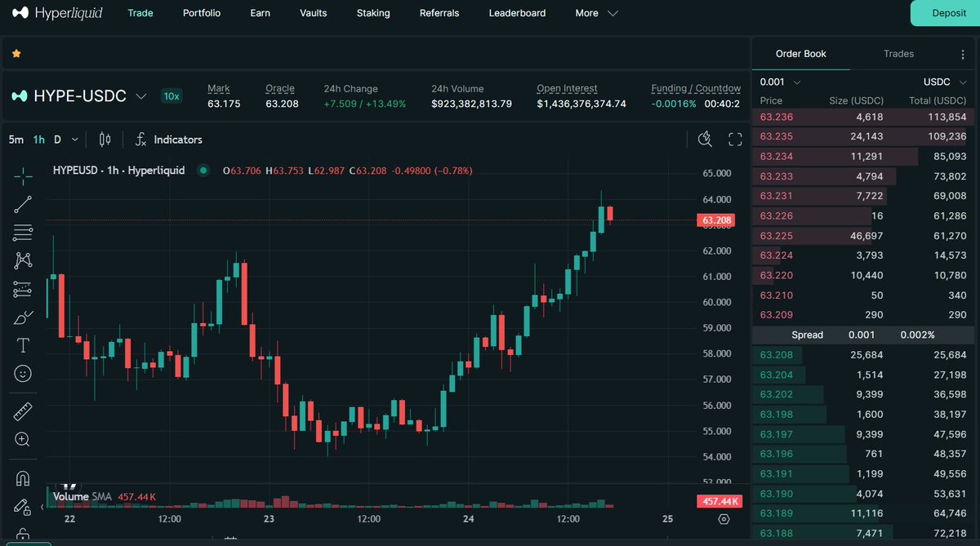Switch to the Trades tab

click(899, 54)
